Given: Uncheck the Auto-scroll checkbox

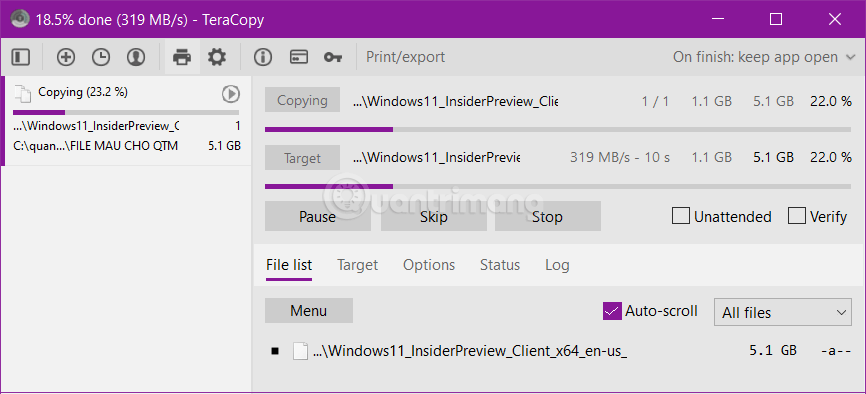Looking at the screenshot, I should coord(612,311).
